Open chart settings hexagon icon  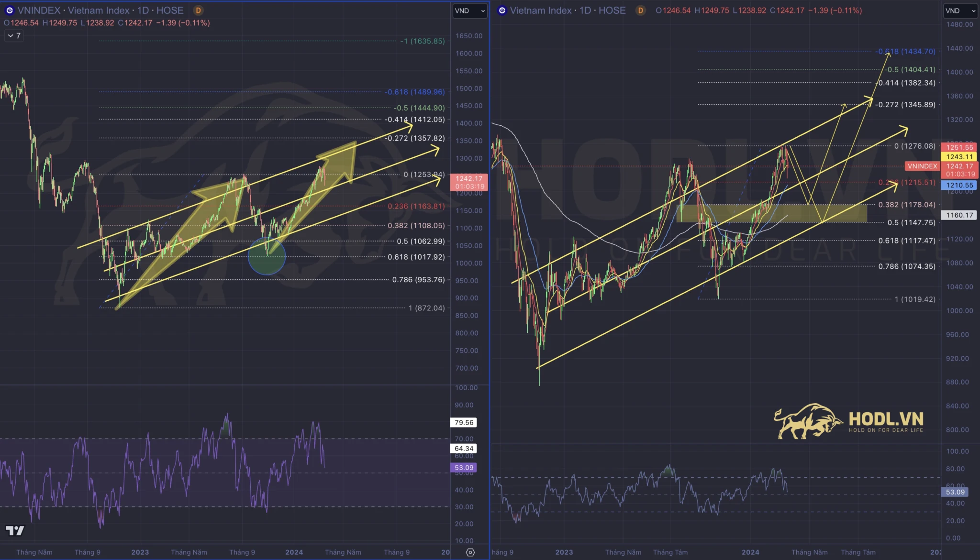point(470,552)
